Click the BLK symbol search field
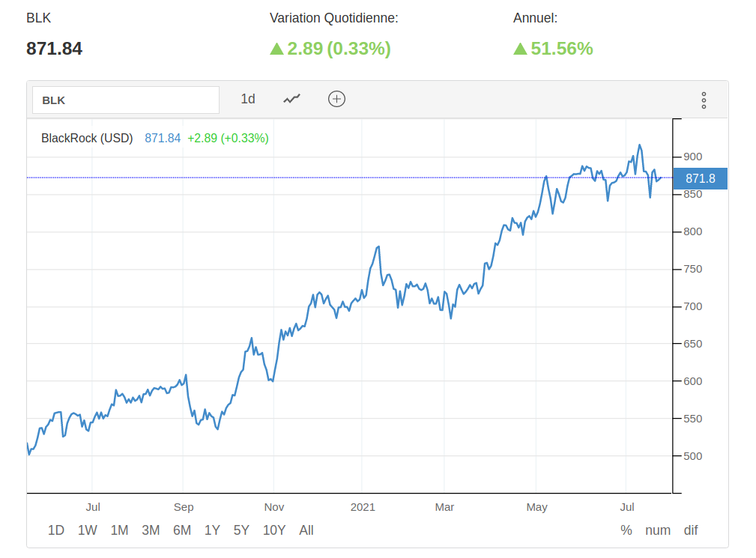 [x=126, y=100]
